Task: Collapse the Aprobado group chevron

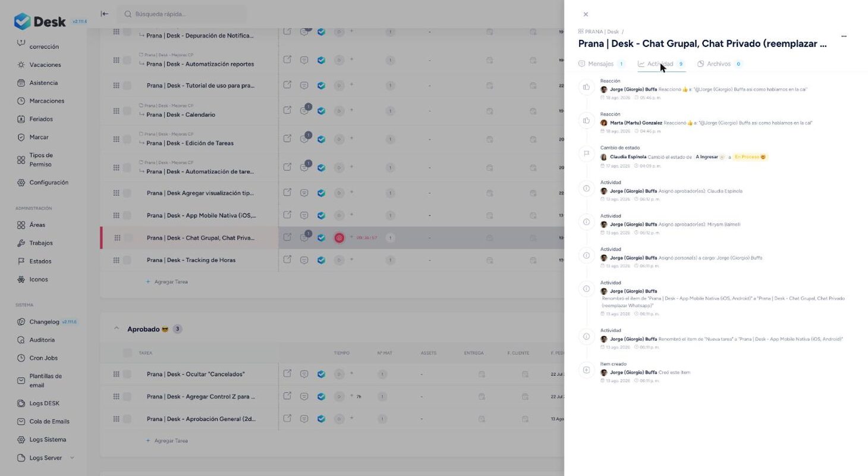Action: coord(117,328)
